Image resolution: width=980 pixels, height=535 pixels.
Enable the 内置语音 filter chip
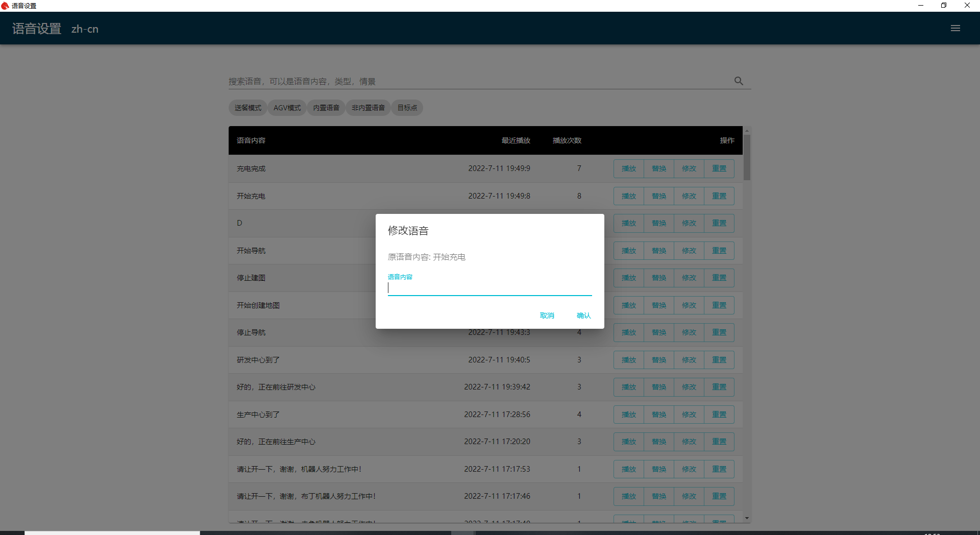(x=326, y=108)
